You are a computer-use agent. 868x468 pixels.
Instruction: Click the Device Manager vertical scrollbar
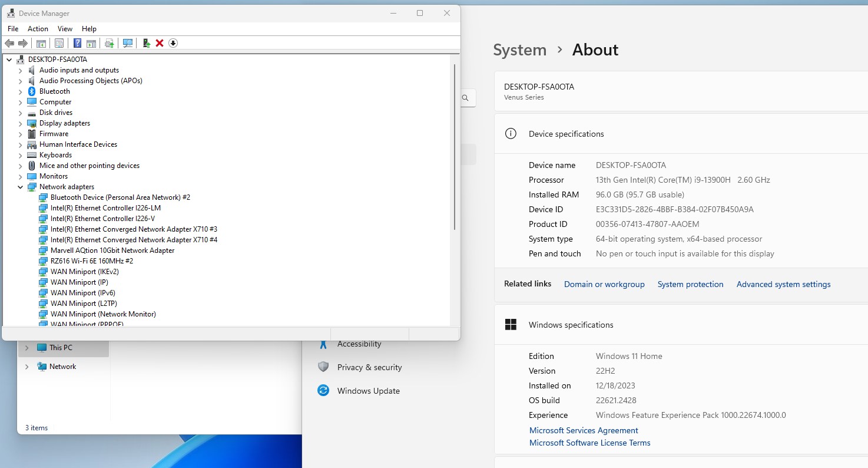tap(455, 147)
